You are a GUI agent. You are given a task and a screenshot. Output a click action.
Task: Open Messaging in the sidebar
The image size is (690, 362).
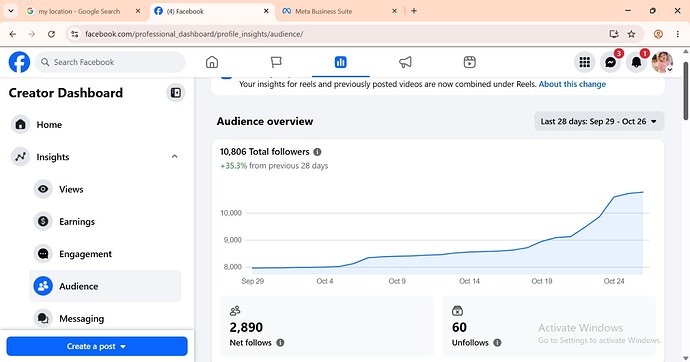106,318
